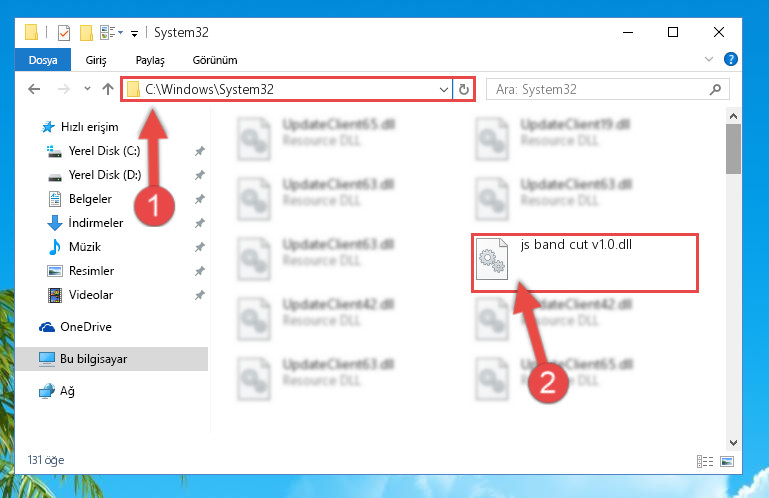
Task: Open the Görünüm ribbon tab
Action: (x=215, y=60)
